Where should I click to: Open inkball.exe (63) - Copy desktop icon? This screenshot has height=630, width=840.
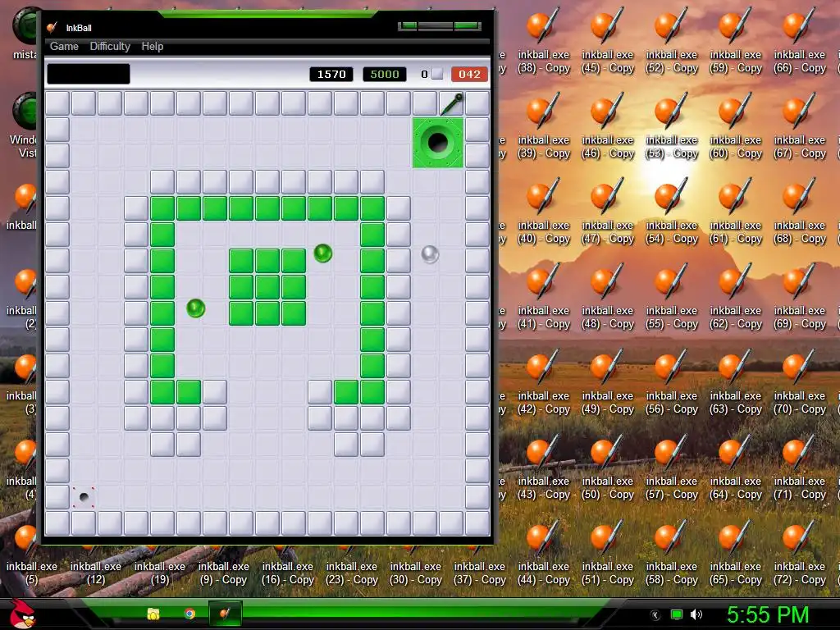coord(736,382)
